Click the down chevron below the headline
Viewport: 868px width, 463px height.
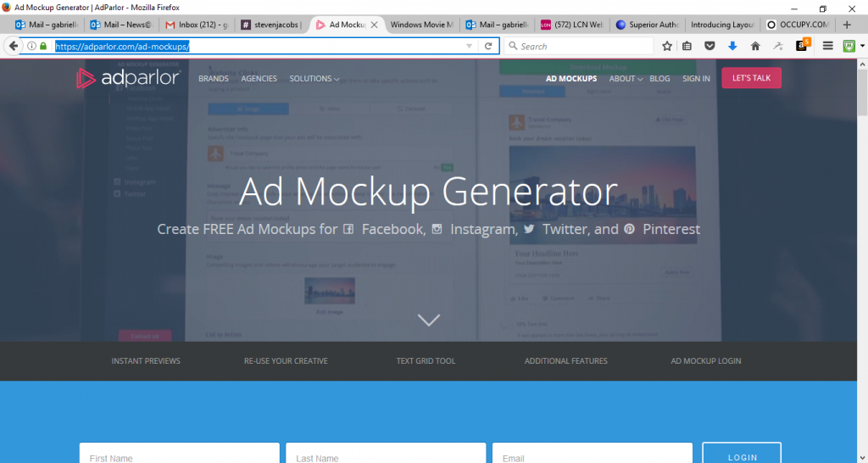pos(429,320)
